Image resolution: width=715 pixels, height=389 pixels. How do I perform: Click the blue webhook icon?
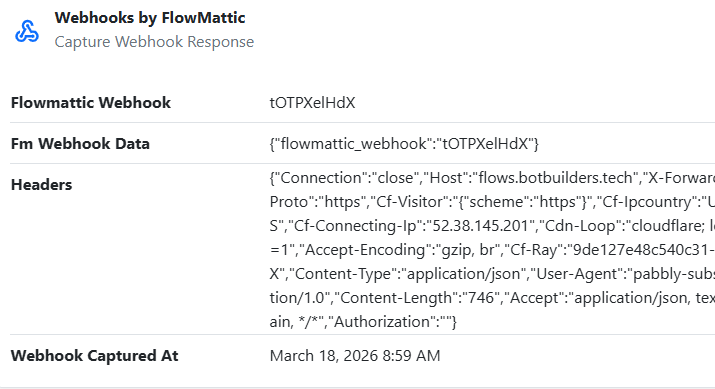tap(27, 31)
